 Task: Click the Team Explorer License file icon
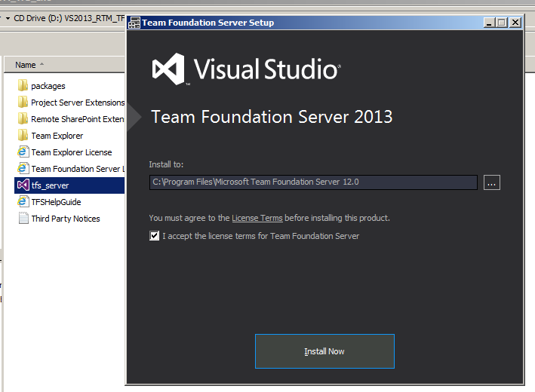point(23,152)
